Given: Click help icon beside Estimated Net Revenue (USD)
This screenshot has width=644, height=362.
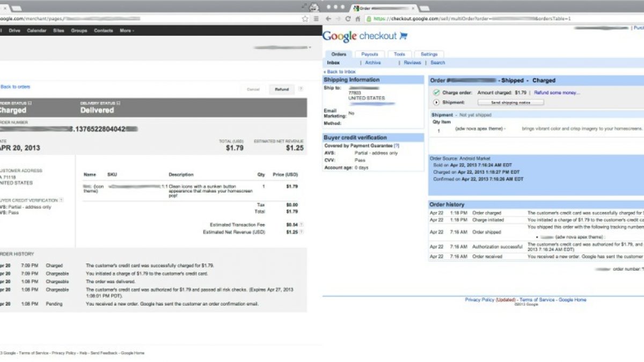Looking at the screenshot, I should [301, 232].
